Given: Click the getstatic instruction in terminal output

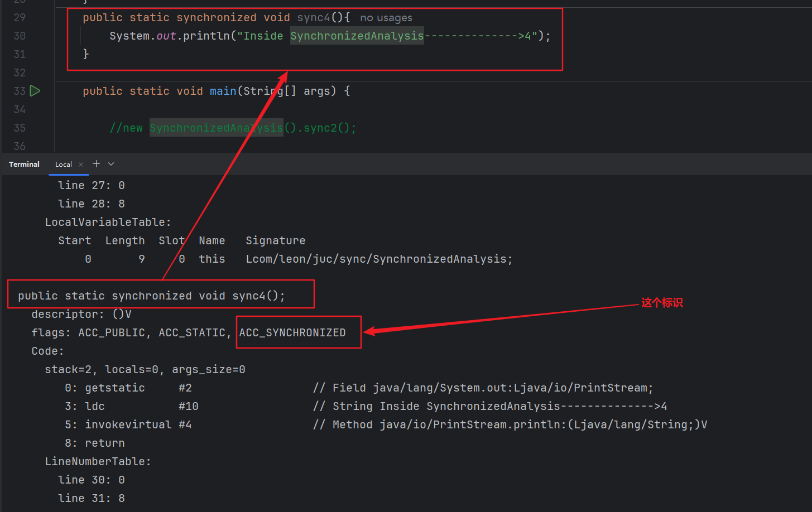Looking at the screenshot, I should [x=114, y=388].
